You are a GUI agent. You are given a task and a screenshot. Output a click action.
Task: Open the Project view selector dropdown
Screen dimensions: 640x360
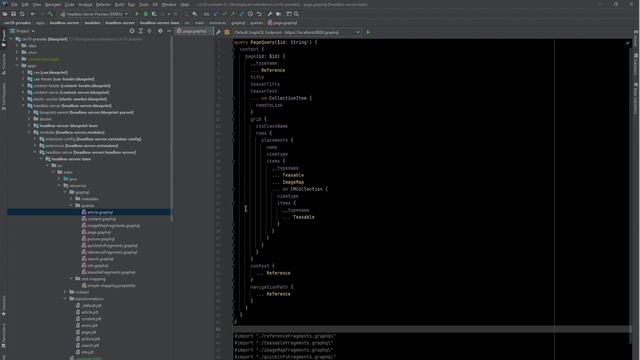tap(22, 31)
